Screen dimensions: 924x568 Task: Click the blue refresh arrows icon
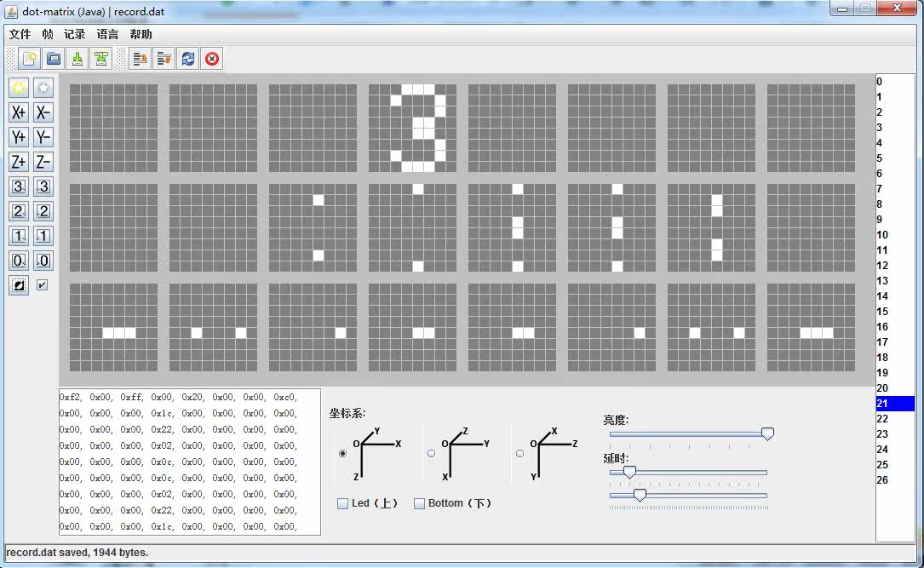pyautogui.click(x=188, y=58)
